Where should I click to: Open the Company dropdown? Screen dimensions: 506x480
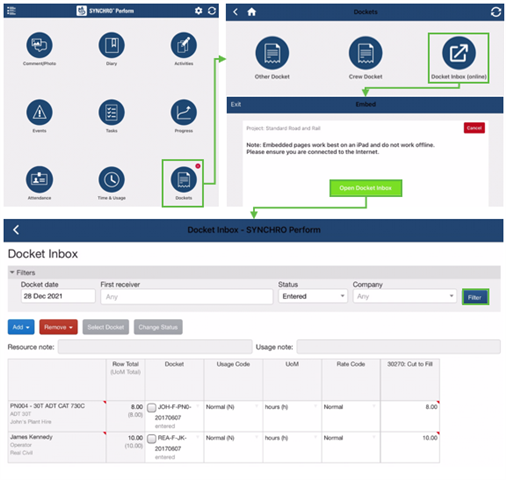(x=404, y=296)
